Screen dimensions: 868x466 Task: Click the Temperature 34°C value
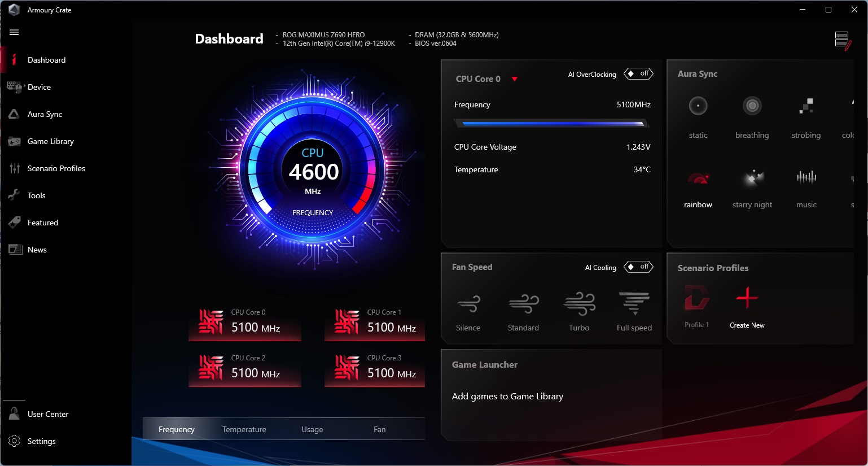point(642,169)
